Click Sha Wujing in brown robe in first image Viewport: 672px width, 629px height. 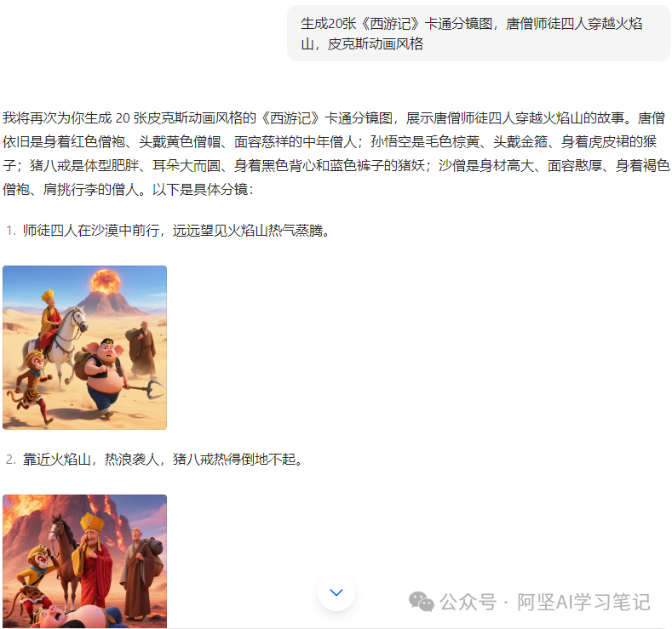[x=143, y=347]
